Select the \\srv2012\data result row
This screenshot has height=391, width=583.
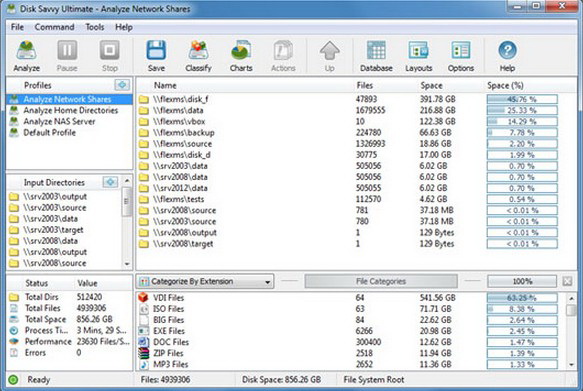pos(356,188)
